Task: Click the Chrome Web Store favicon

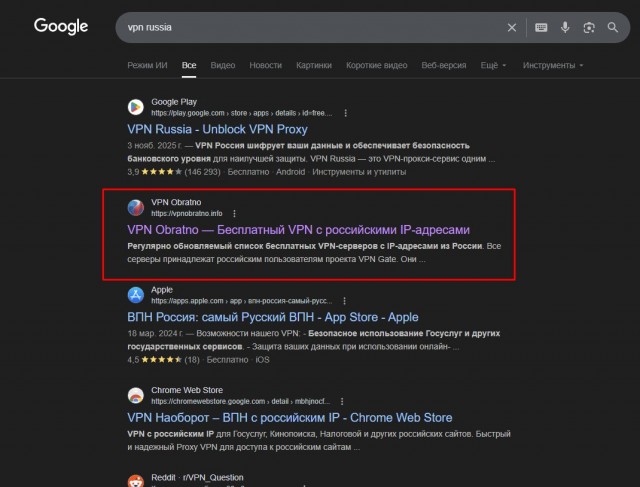Action: [x=136, y=395]
